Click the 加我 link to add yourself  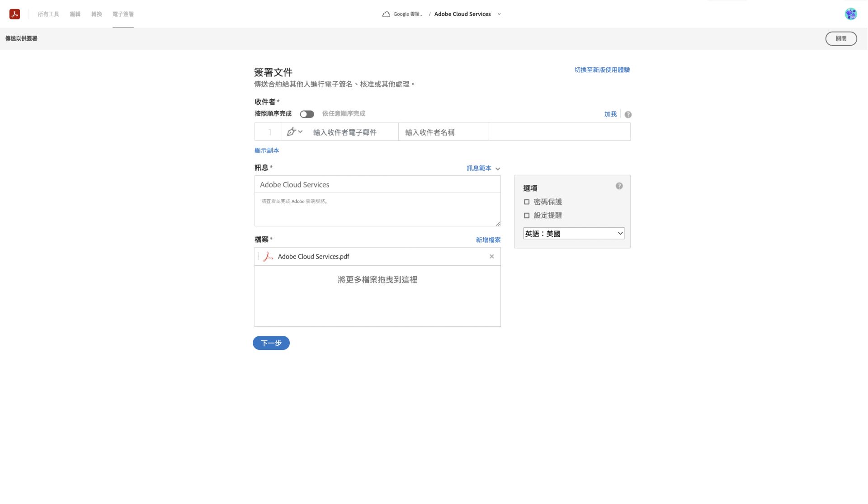coord(611,113)
